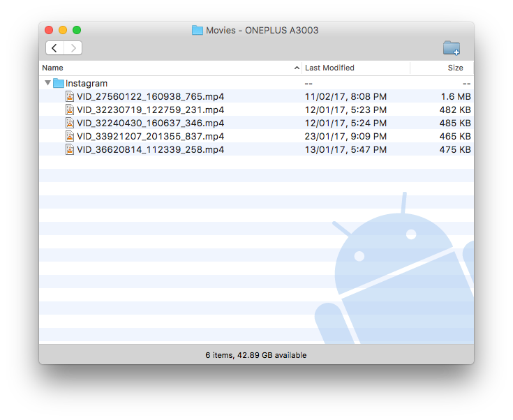Collapse the Instagram folder disclosure triangle
This screenshot has width=513, height=420.
tap(47, 84)
